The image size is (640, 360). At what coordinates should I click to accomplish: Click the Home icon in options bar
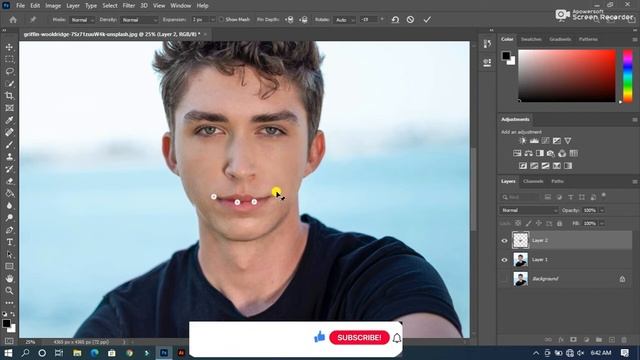pos(13,20)
